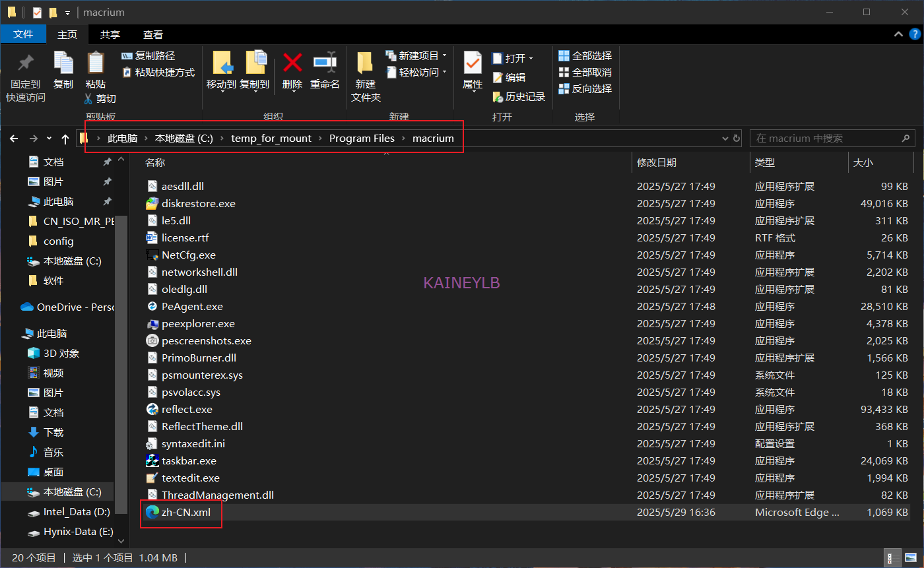924x568 pixels.
Task: Click '本地磁盘 (C:)' in the address path
Action: (x=183, y=139)
